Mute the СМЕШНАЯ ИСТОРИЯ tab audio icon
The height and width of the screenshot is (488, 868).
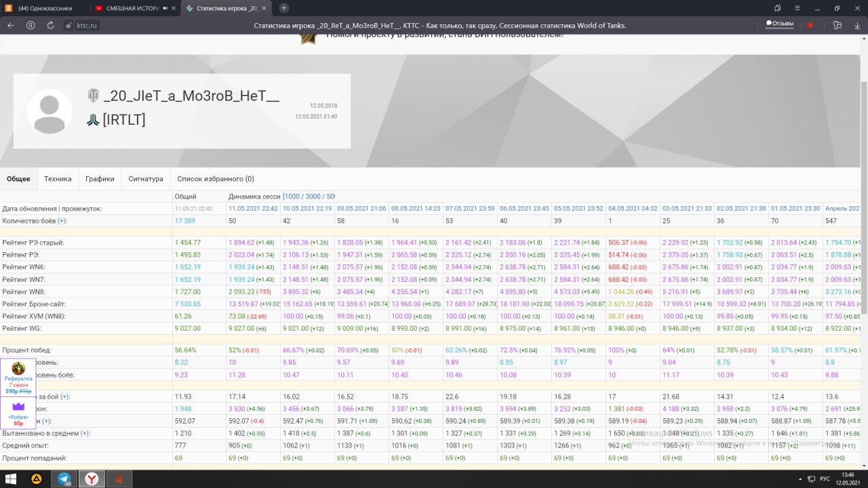click(x=166, y=8)
